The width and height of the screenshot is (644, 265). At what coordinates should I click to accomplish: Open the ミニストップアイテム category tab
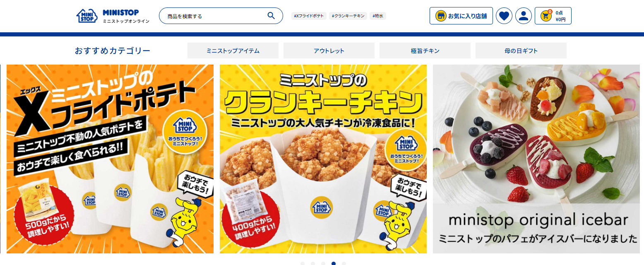[233, 51]
